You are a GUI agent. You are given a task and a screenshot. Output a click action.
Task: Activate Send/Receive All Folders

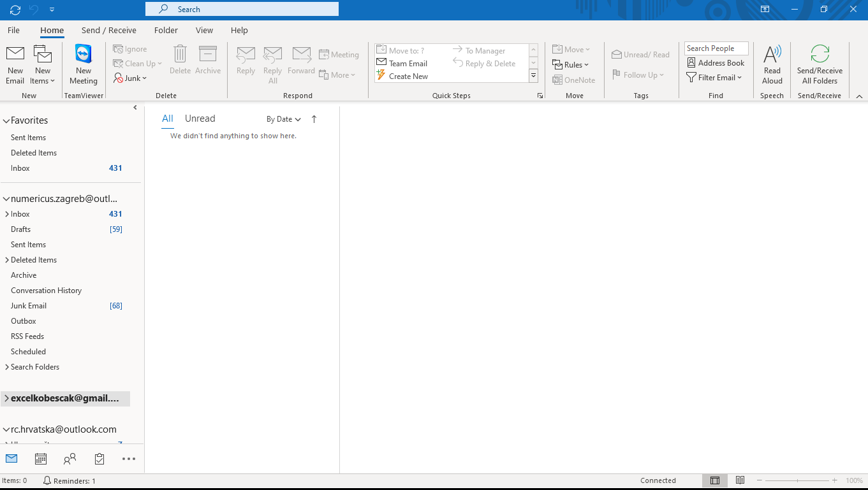[820, 64]
